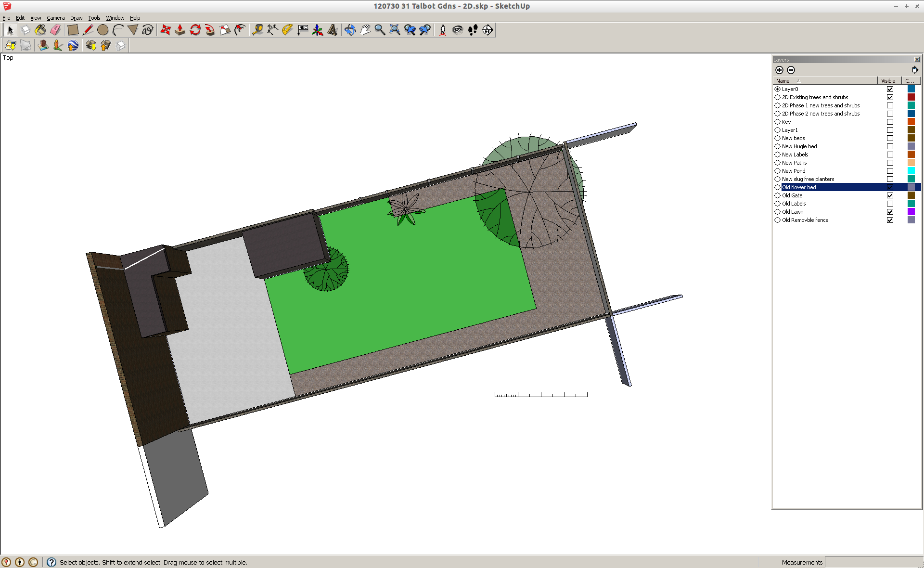
Task: Open the Google Earth tool
Action: [73, 45]
